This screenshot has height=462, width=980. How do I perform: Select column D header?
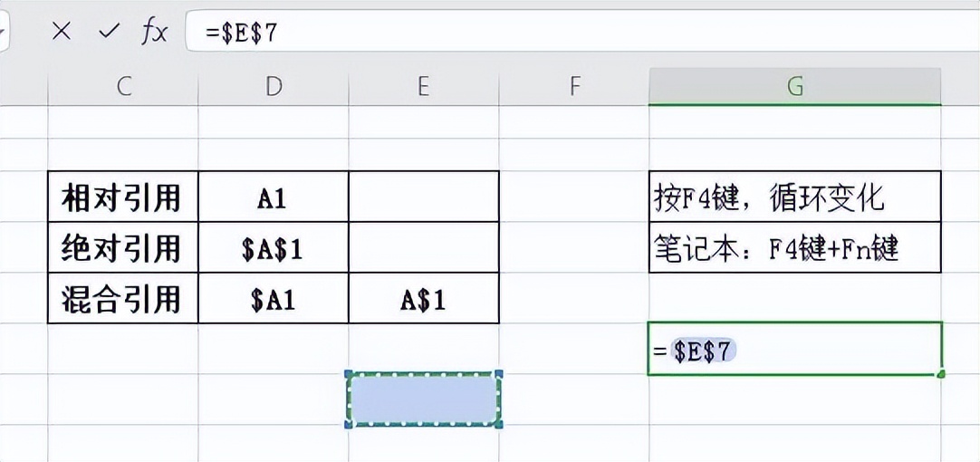pos(274,86)
